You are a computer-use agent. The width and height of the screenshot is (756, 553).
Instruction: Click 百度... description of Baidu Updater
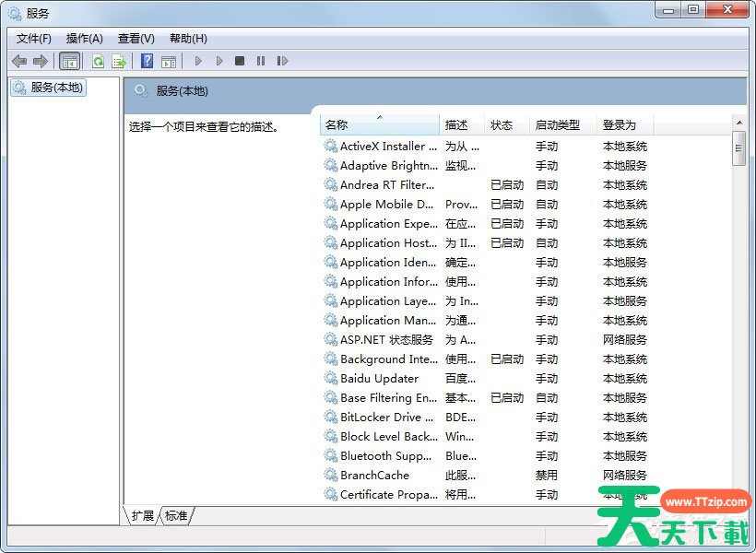tap(460, 379)
